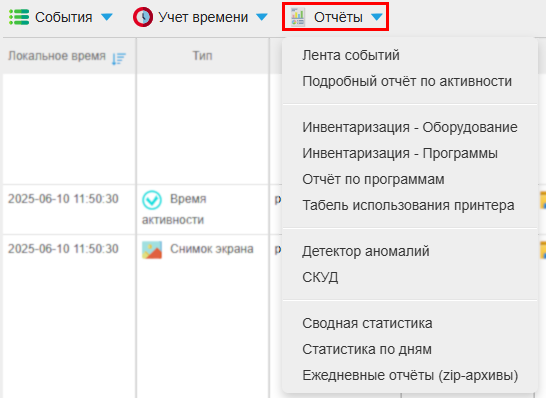The image size is (546, 398).
Task: Open Сводная статистика report
Action: pos(367,323)
